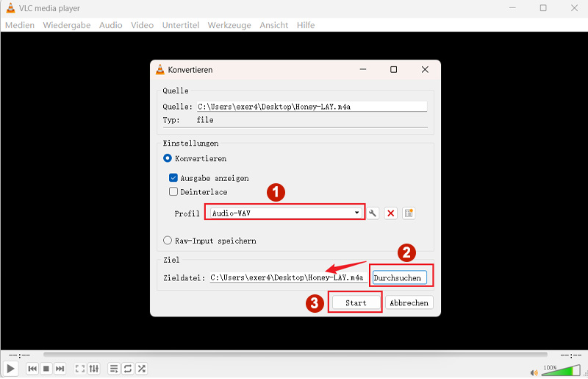Click the wrench icon to edit selected profile

373,213
